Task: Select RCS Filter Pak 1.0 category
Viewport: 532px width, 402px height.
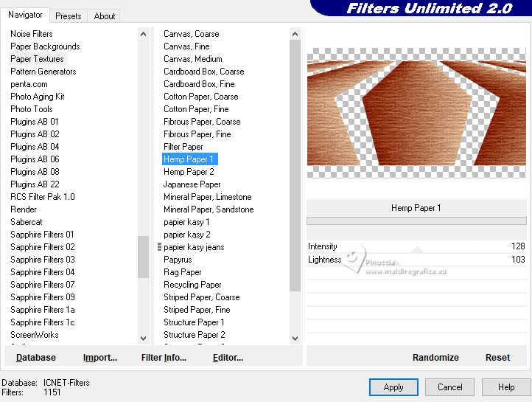Action: [43, 197]
